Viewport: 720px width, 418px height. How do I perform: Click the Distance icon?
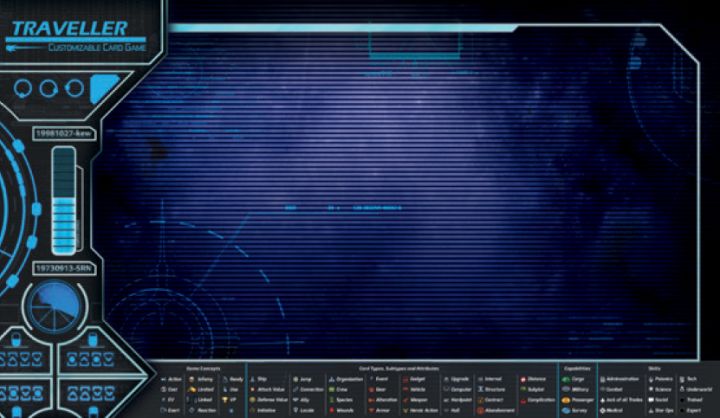coord(523,380)
